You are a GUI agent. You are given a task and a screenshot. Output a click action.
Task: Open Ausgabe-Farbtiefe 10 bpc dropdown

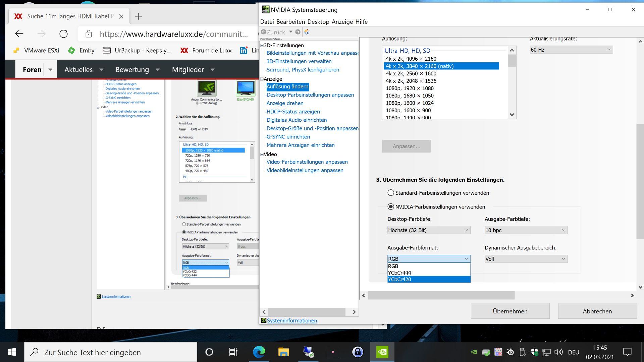tap(526, 230)
